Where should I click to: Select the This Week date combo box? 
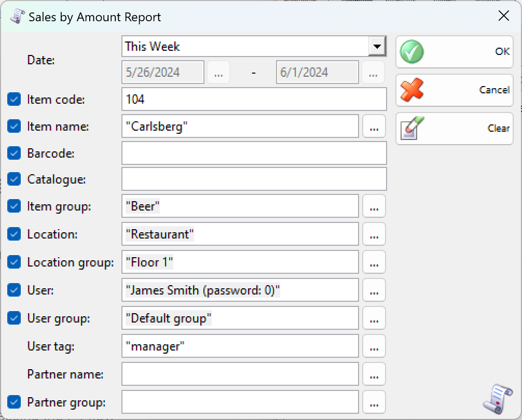point(254,46)
